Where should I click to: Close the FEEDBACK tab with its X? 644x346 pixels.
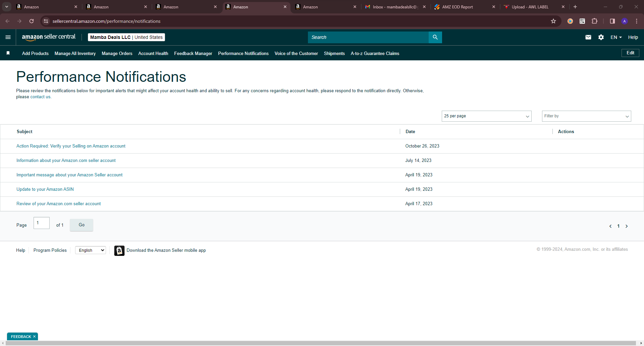(x=34, y=337)
